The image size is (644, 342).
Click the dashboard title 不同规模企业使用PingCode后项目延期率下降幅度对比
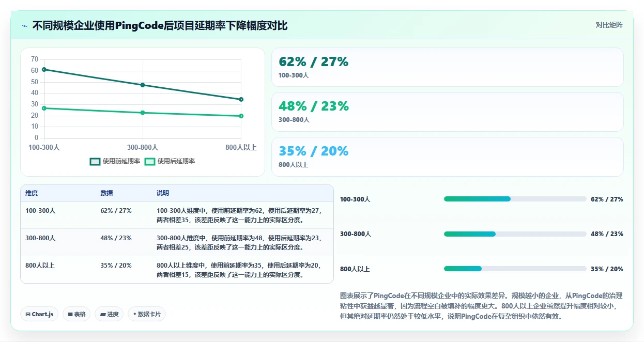[x=160, y=25]
